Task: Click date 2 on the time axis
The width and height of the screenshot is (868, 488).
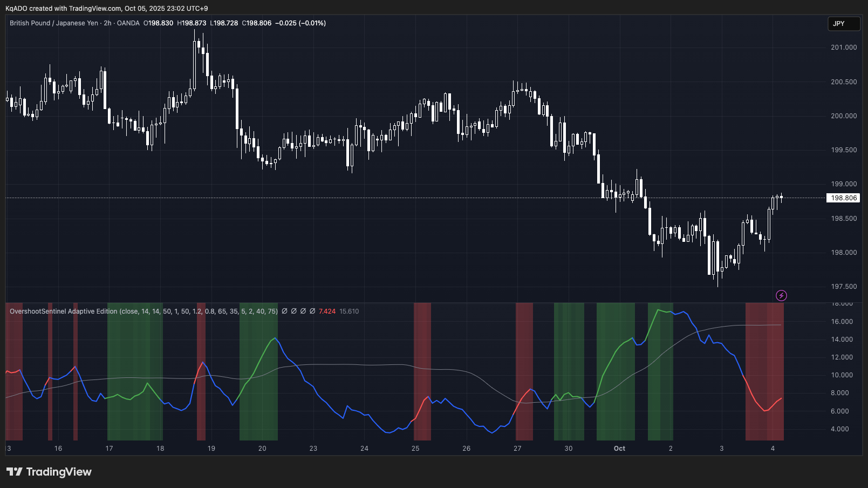Action: pos(671,449)
